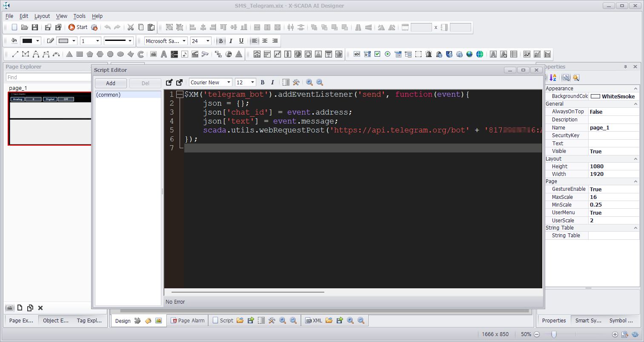Toggle Italic in Script Editor toolbar
This screenshot has height=342, width=644.
[272, 82]
